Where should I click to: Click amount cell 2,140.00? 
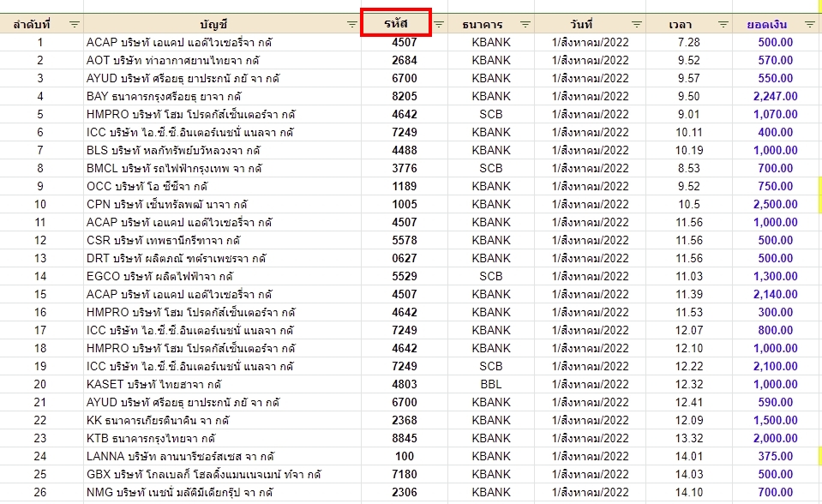click(x=776, y=294)
